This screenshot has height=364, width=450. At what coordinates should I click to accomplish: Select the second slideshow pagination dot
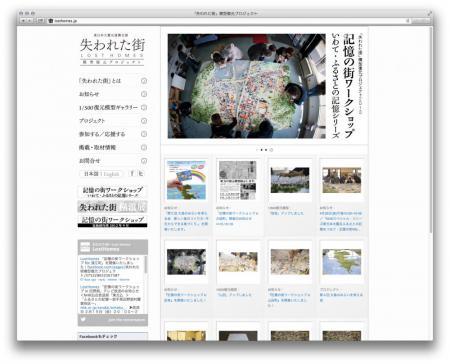click(262, 150)
